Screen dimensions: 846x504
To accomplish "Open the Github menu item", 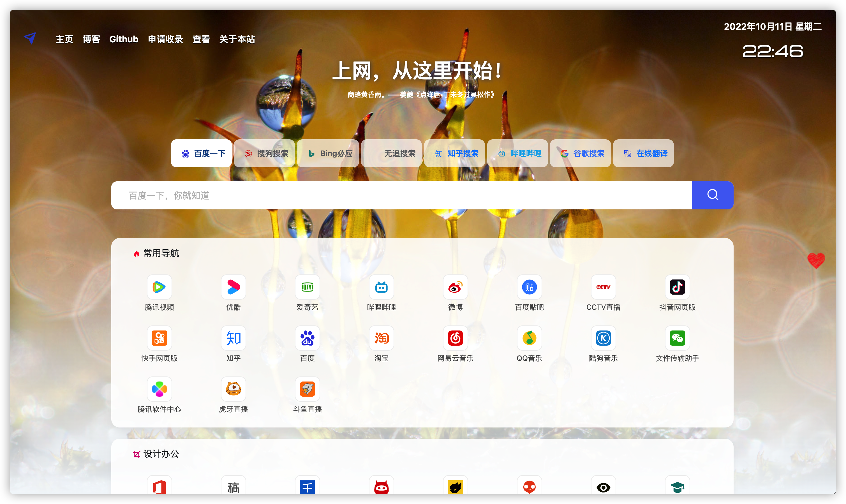I will [124, 40].
